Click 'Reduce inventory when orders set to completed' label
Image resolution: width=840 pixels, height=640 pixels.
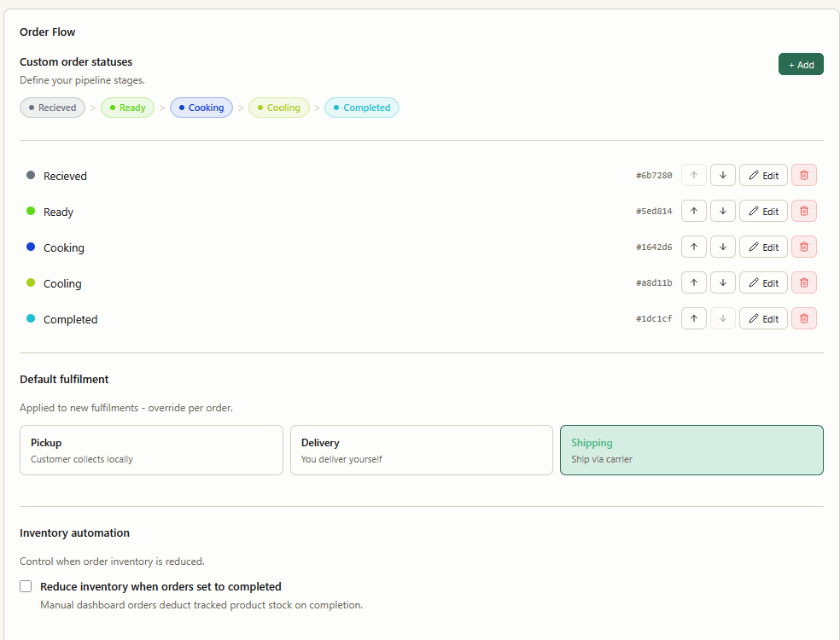160,587
